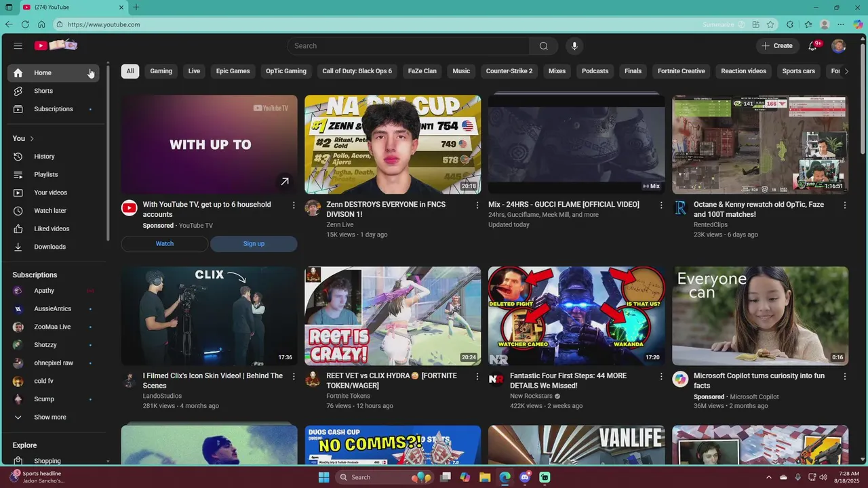Click the Watch button on YouTube TV ad

coord(165,244)
